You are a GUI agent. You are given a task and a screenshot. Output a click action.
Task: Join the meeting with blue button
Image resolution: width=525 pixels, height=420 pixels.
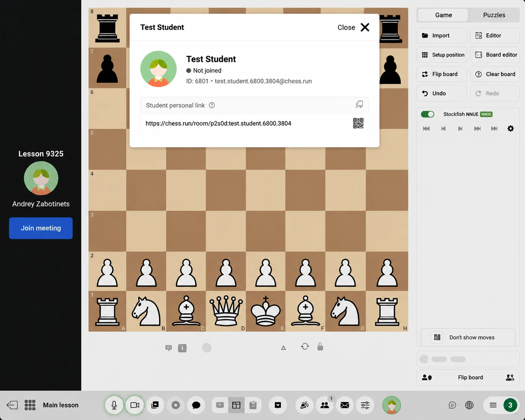pyautogui.click(x=41, y=228)
